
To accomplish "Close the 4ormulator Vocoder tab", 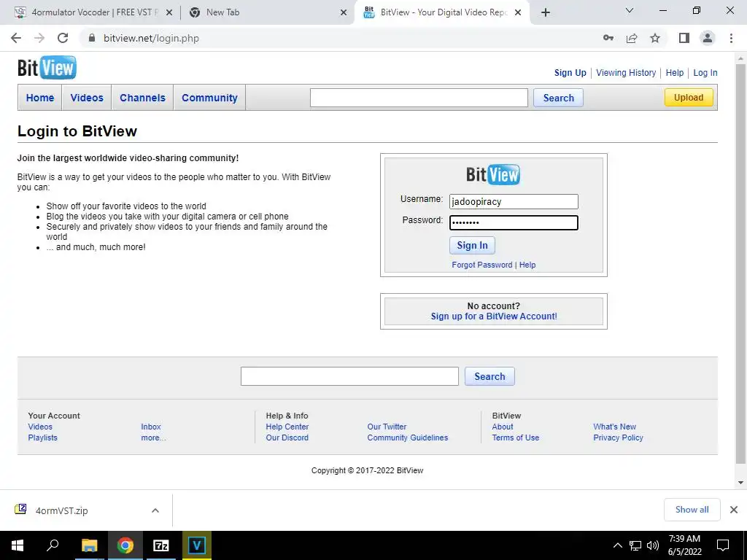I will pos(169,13).
